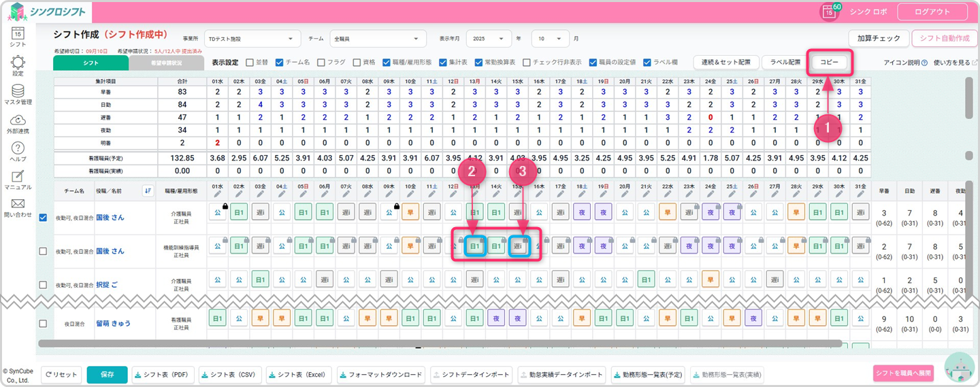Enable the 並替 checkbox

250,62
